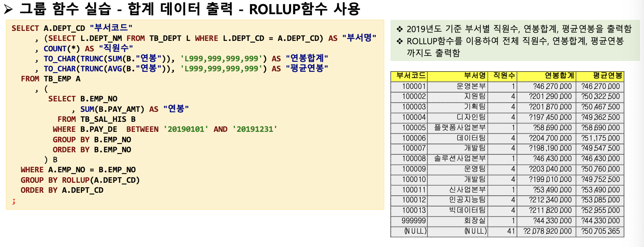Click the ?49,362,500 average salary cell

tap(600, 118)
